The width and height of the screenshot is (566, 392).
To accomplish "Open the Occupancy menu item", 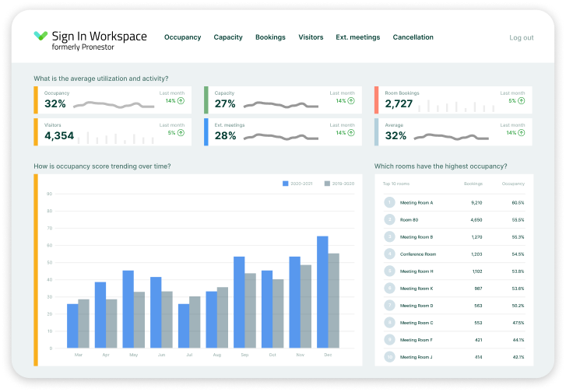I will tap(182, 37).
